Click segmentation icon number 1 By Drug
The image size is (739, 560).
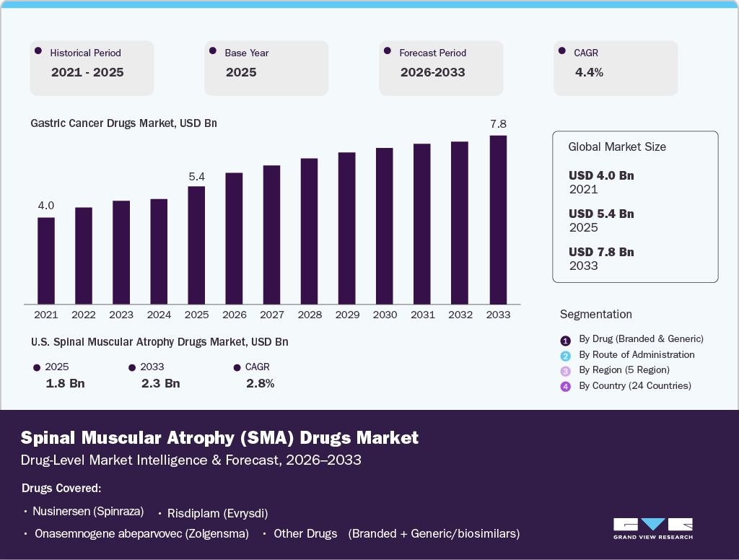pos(566,341)
